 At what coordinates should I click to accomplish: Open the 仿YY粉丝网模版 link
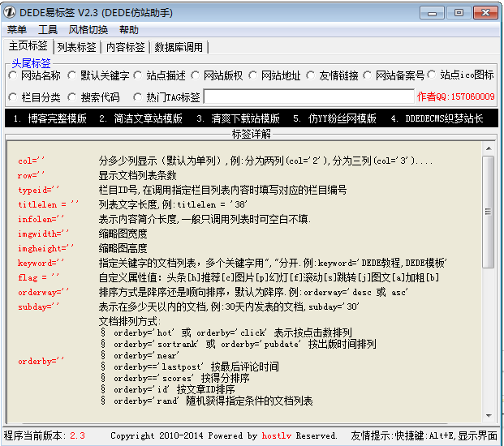pyautogui.click(x=334, y=118)
